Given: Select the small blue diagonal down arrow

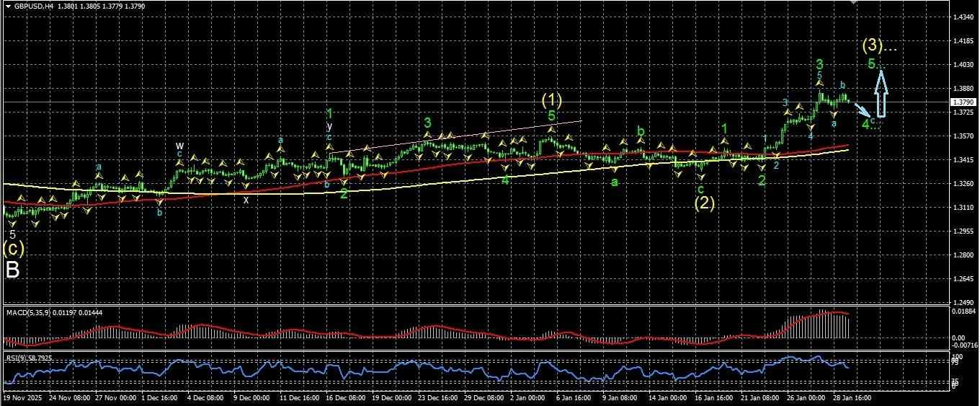Looking at the screenshot, I should click(x=862, y=109).
